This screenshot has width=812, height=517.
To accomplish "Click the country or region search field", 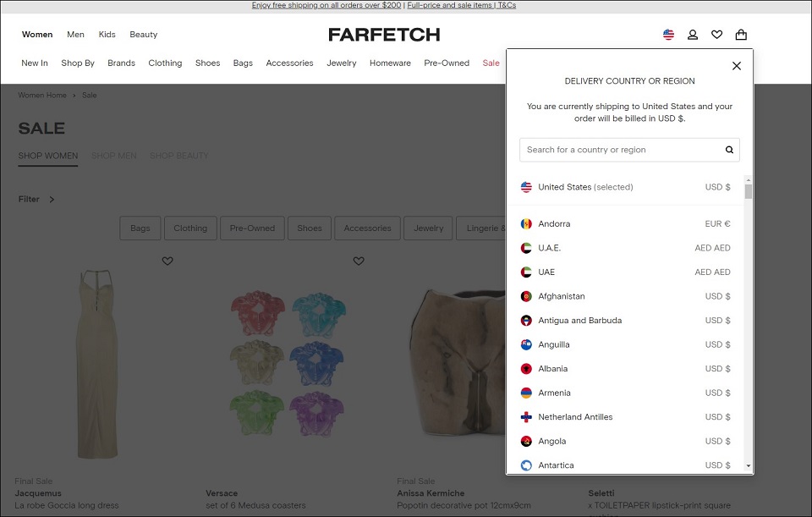I will [629, 150].
